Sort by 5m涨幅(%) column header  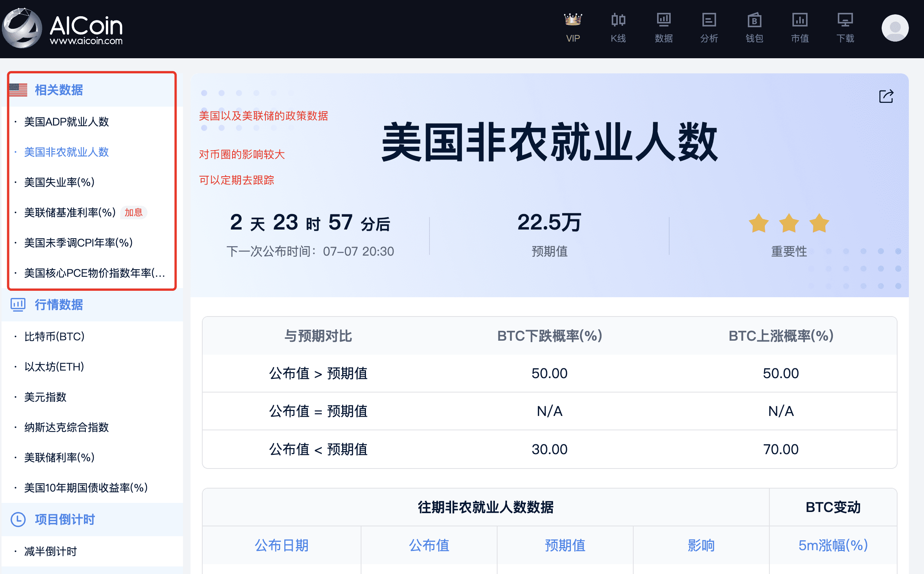pos(833,545)
